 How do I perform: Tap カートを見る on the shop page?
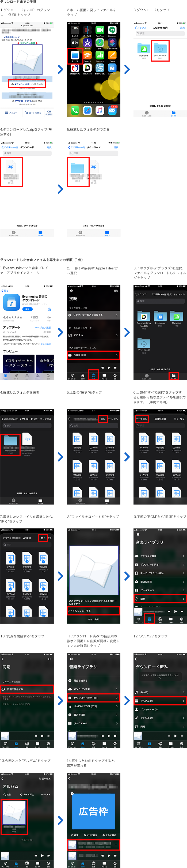tap(33, 113)
